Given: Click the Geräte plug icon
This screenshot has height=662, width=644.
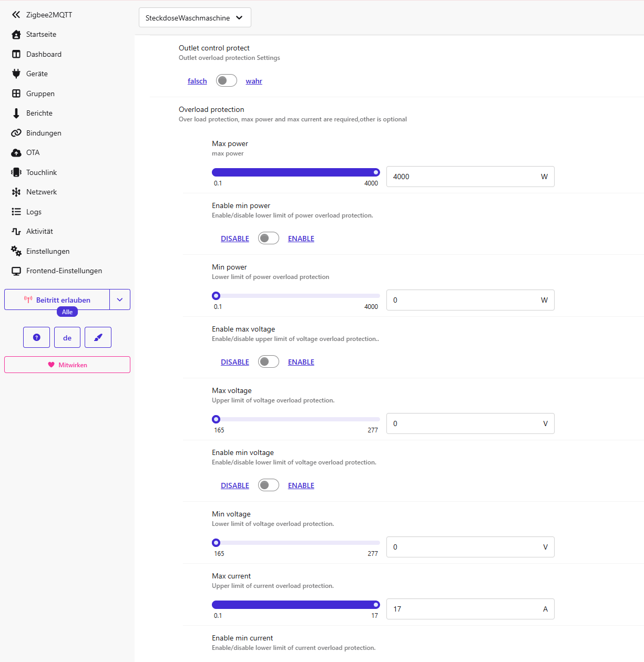Looking at the screenshot, I should pos(16,74).
